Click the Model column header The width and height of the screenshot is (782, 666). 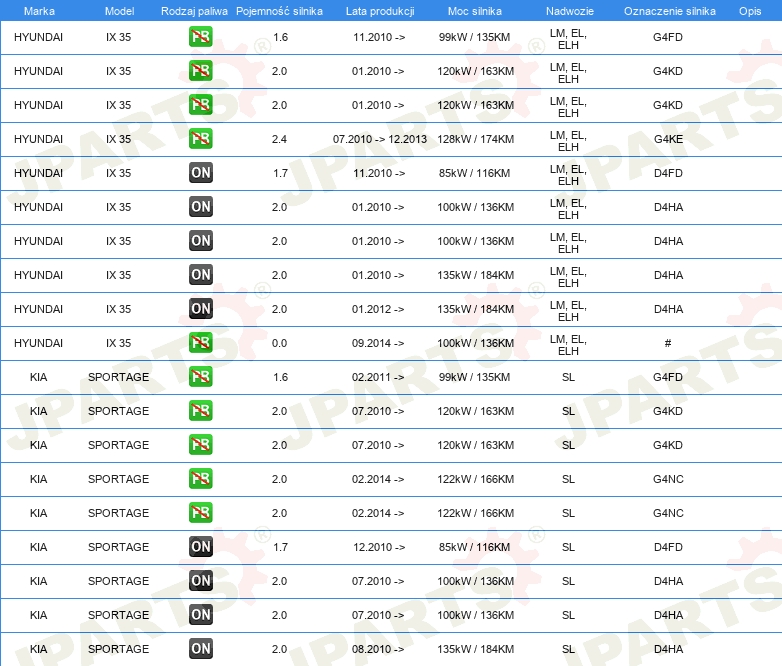[118, 10]
